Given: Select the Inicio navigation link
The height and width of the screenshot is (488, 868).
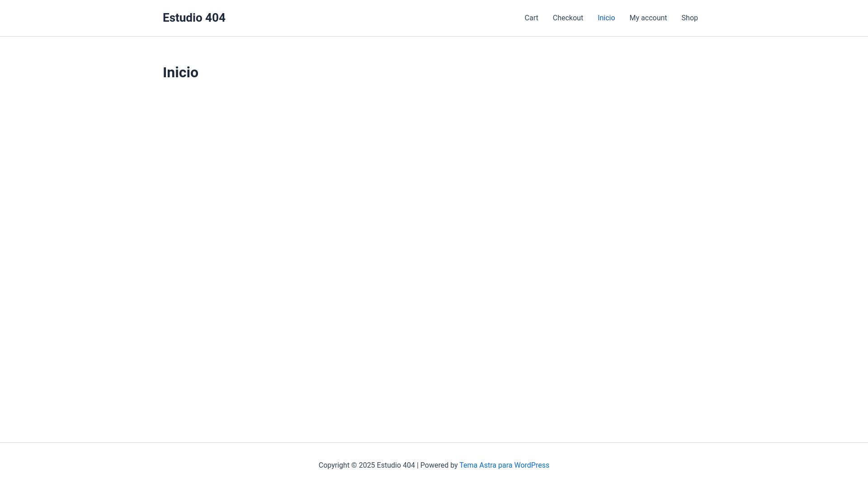Looking at the screenshot, I should pos(606,18).
